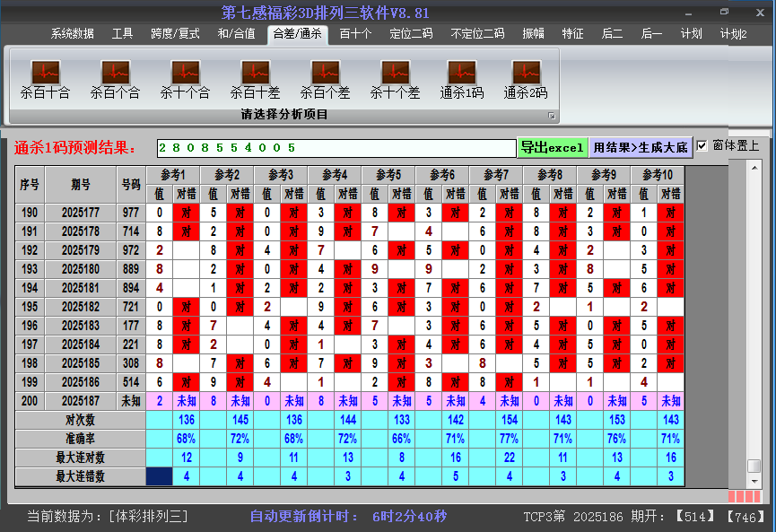This screenshot has height=532, width=776.
Task: Select the 杀百个差 analysis icon
Action: 325,79
